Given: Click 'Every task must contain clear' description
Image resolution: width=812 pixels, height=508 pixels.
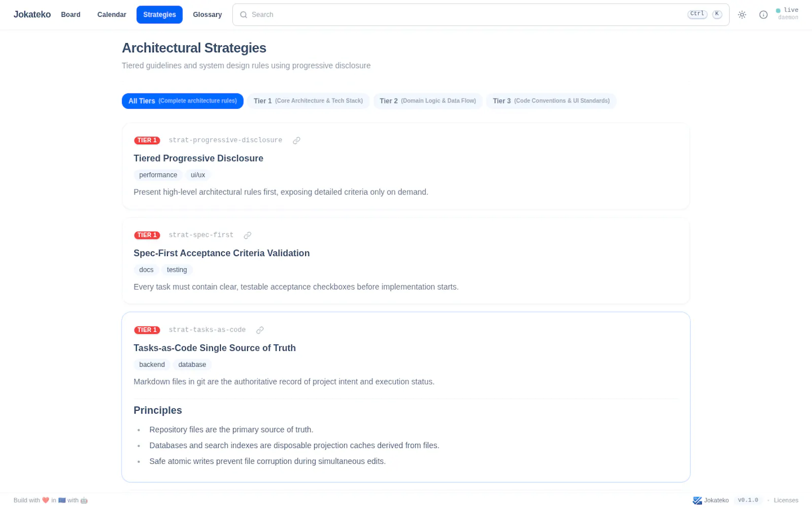Looking at the screenshot, I should point(296,287).
